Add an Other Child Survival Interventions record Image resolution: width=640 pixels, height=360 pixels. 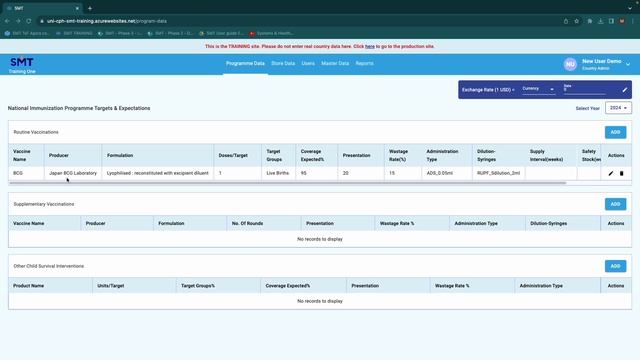(x=615, y=266)
